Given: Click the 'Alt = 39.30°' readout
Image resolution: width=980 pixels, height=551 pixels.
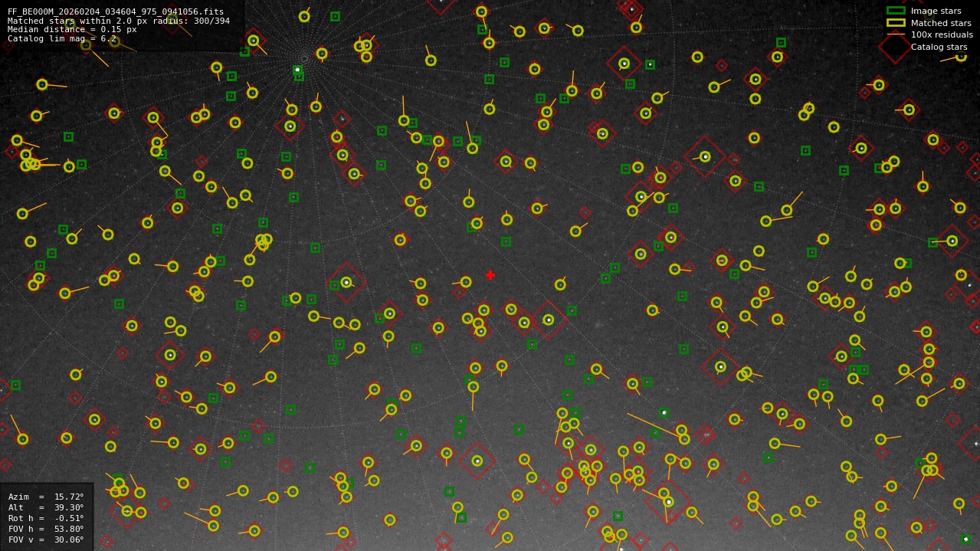Looking at the screenshot, I should [46, 507].
